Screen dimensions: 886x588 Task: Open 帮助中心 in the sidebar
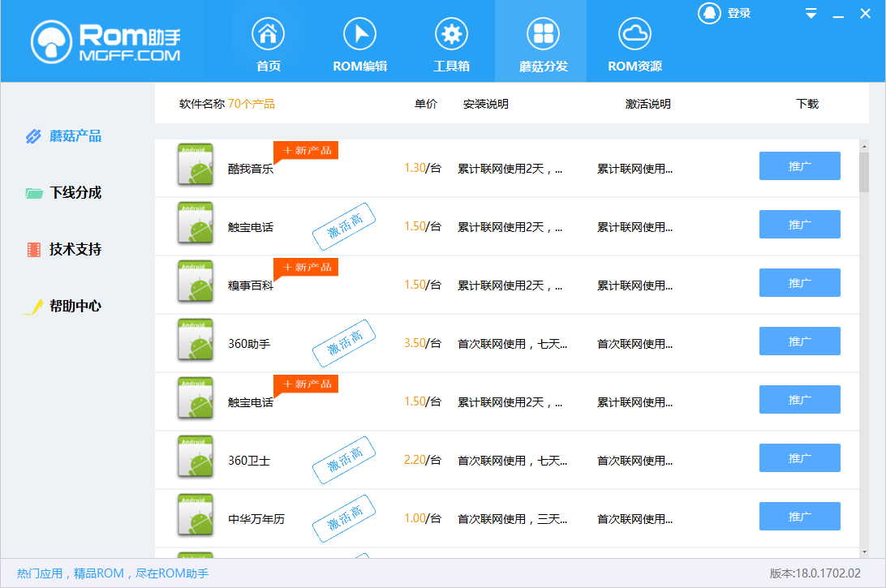tap(75, 307)
